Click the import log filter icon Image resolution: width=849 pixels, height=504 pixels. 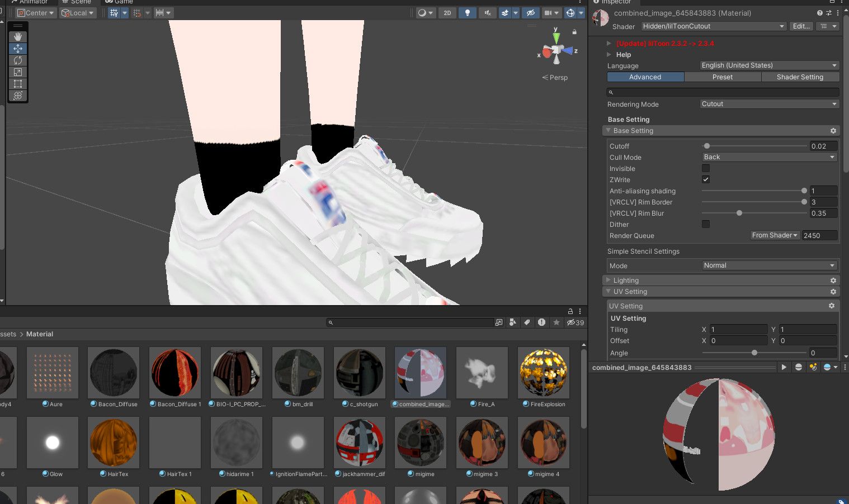[x=541, y=322]
